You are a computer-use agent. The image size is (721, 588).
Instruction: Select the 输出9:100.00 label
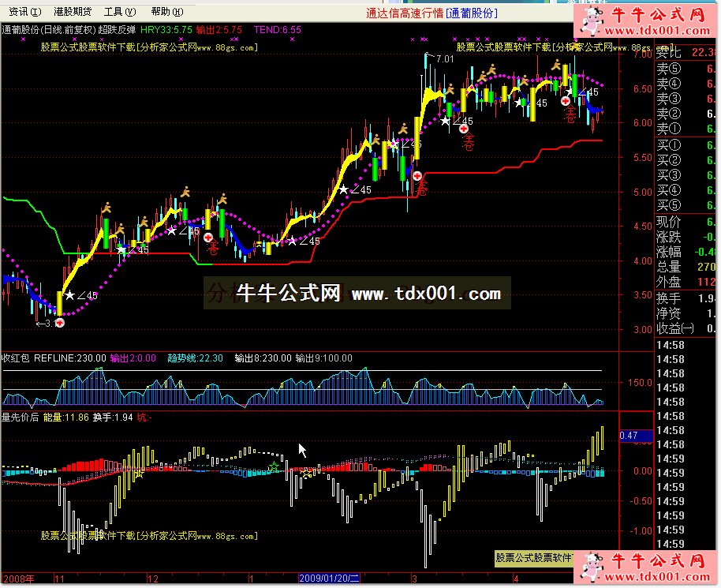(x=323, y=358)
